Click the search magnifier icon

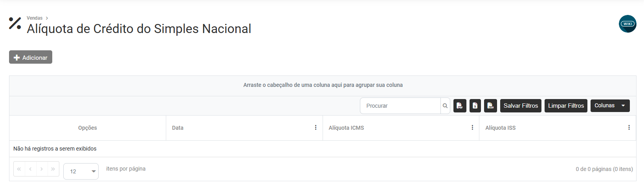tap(445, 106)
